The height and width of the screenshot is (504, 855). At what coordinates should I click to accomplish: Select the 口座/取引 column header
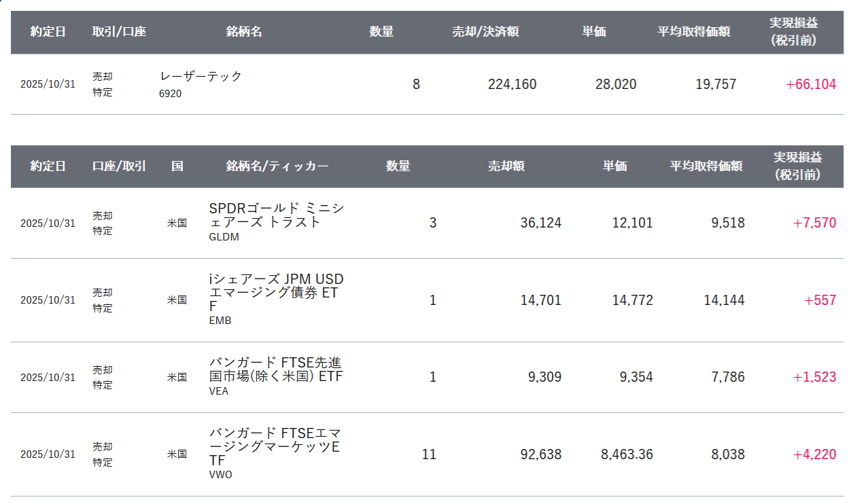[119, 166]
